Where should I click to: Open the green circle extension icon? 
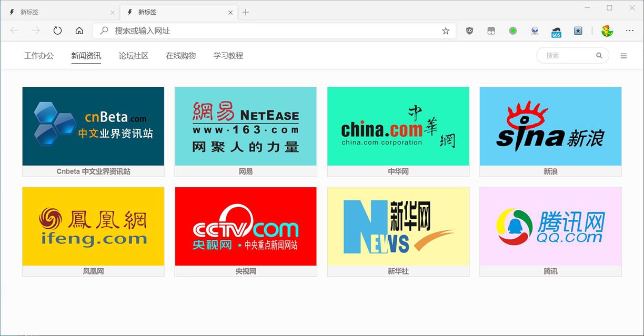pyautogui.click(x=513, y=31)
